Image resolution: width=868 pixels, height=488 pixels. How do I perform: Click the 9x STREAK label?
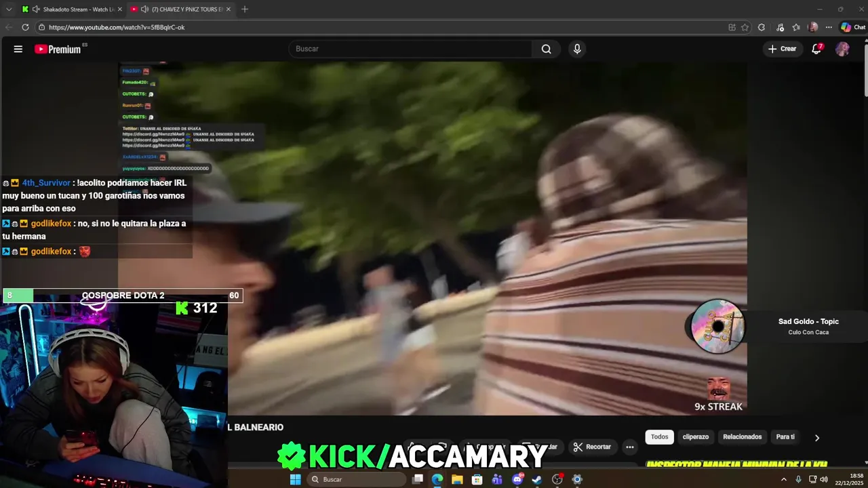click(718, 407)
